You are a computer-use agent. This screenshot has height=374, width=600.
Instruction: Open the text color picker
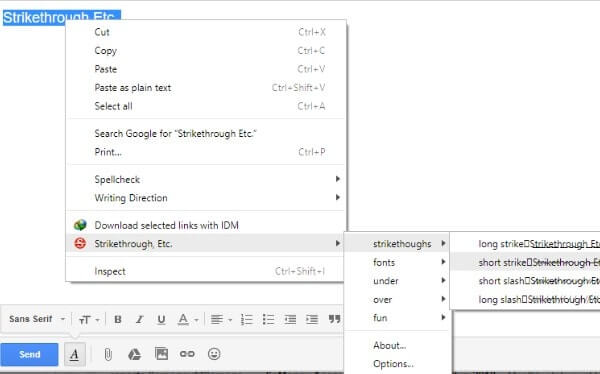point(183,319)
